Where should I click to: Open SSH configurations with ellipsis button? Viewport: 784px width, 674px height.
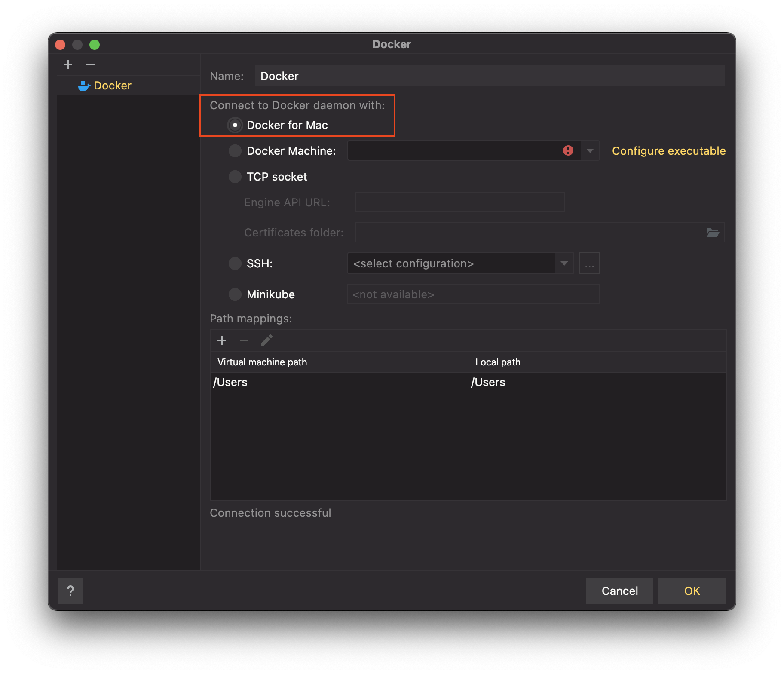pos(589,263)
